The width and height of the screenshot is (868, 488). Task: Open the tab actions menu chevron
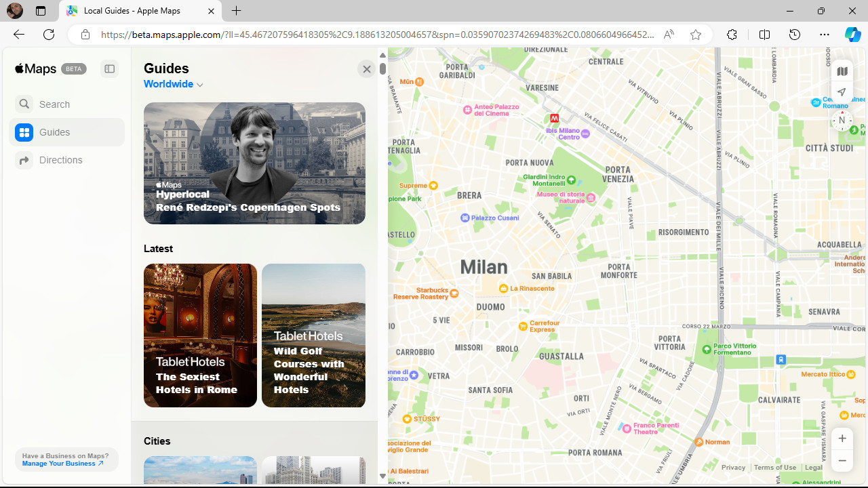[41, 11]
